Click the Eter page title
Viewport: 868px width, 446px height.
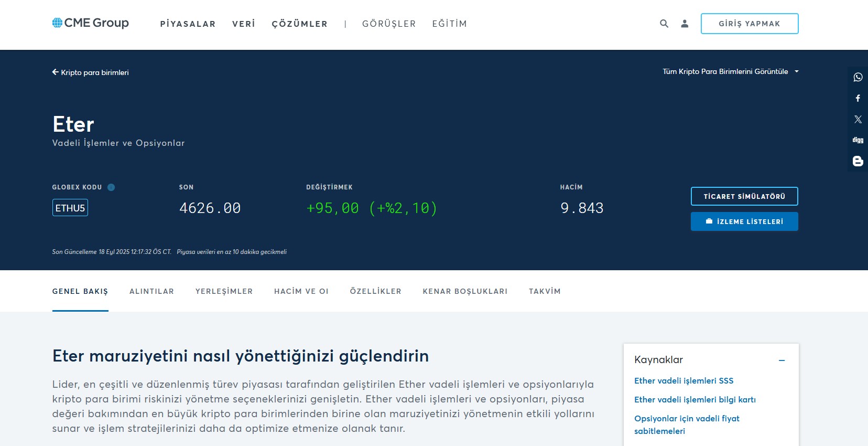click(x=73, y=124)
